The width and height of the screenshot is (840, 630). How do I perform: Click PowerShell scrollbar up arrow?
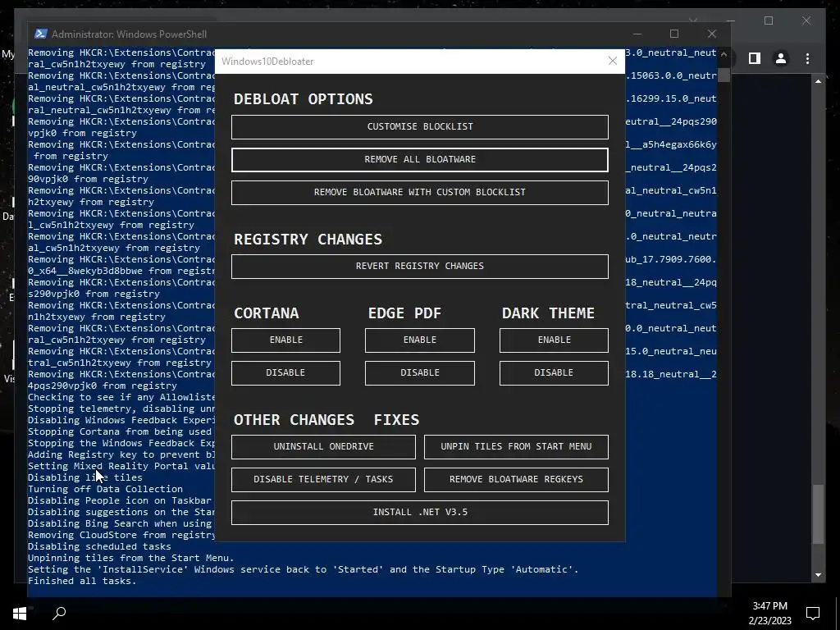(x=724, y=53)
